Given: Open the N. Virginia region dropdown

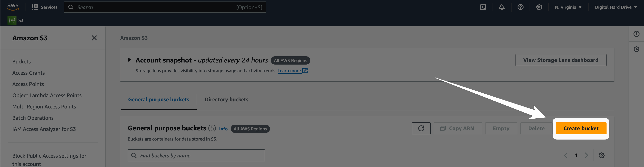Looking at the screenshot, I should (568, 7).
